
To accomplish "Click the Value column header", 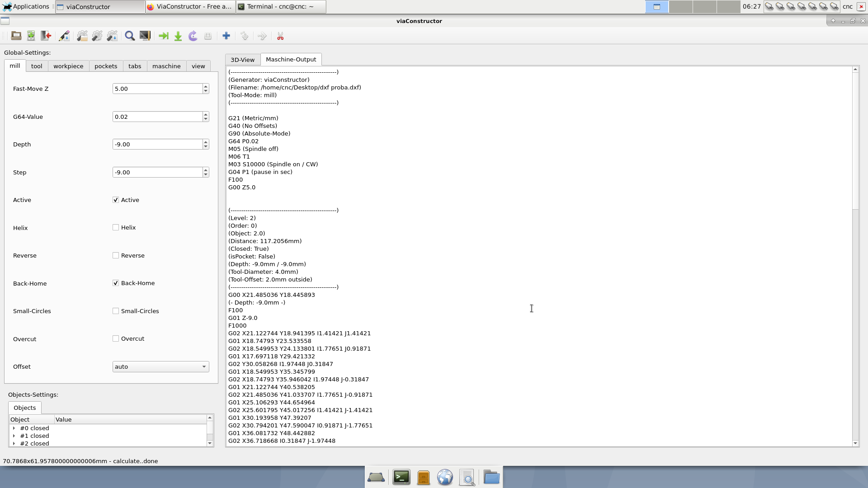I will pos(130,419).
